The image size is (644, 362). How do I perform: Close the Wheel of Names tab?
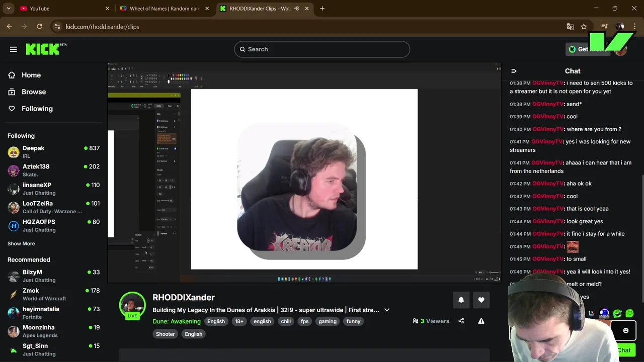pos(207,9)
